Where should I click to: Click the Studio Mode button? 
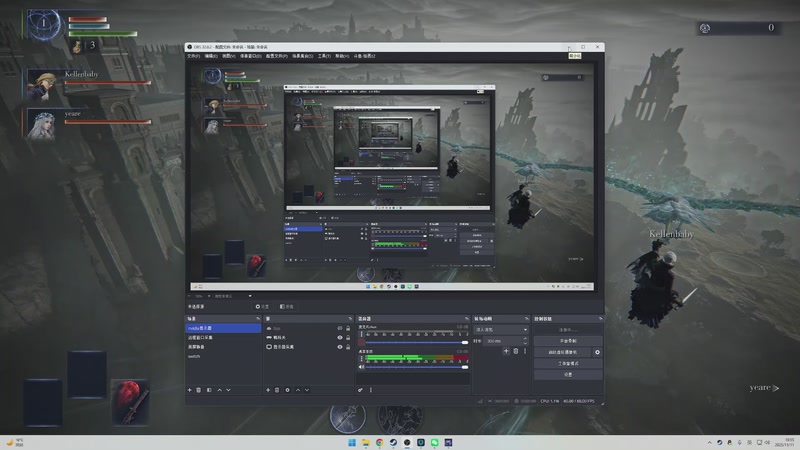[x=568, y=363]
